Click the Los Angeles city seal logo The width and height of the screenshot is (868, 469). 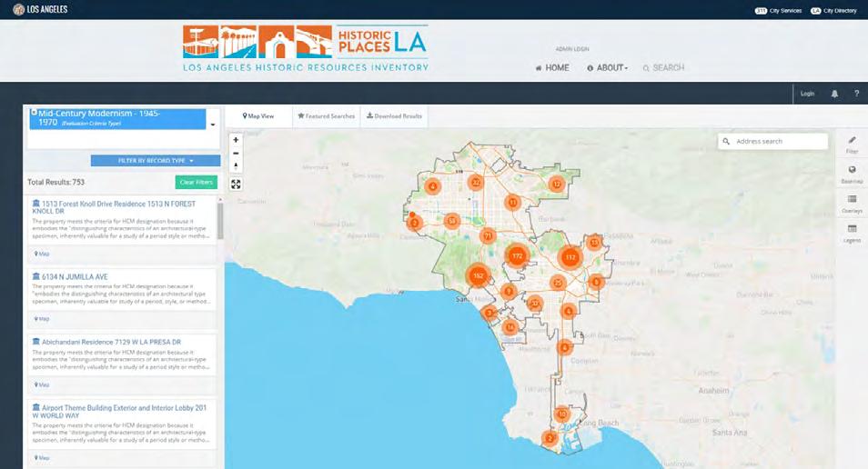coord(19,9)
